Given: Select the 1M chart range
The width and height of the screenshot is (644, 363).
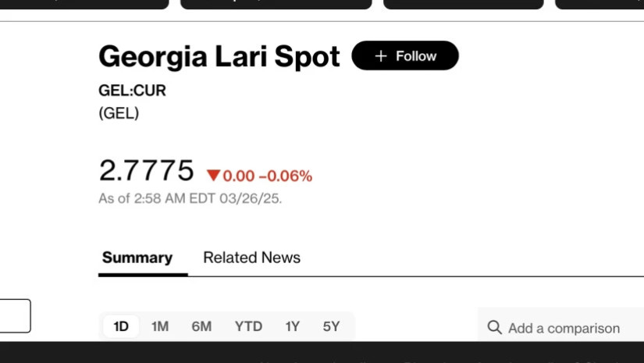Looking at the screenshot, I should click(160, 326).
